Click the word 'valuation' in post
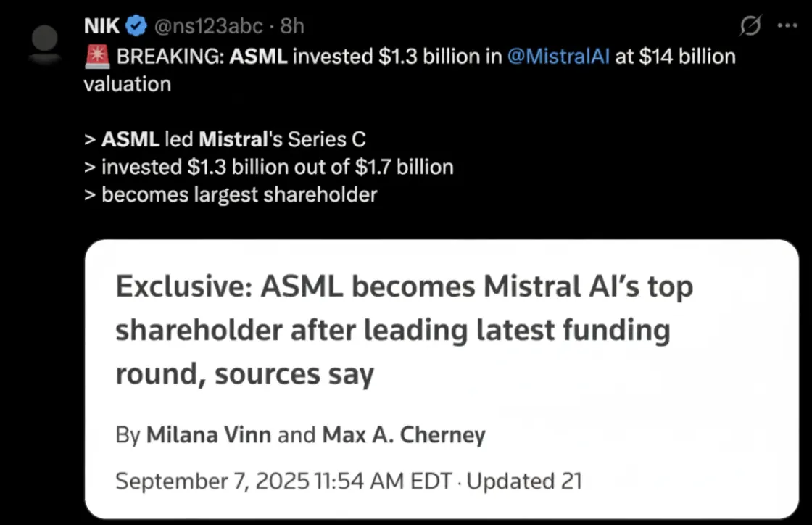 128,84
